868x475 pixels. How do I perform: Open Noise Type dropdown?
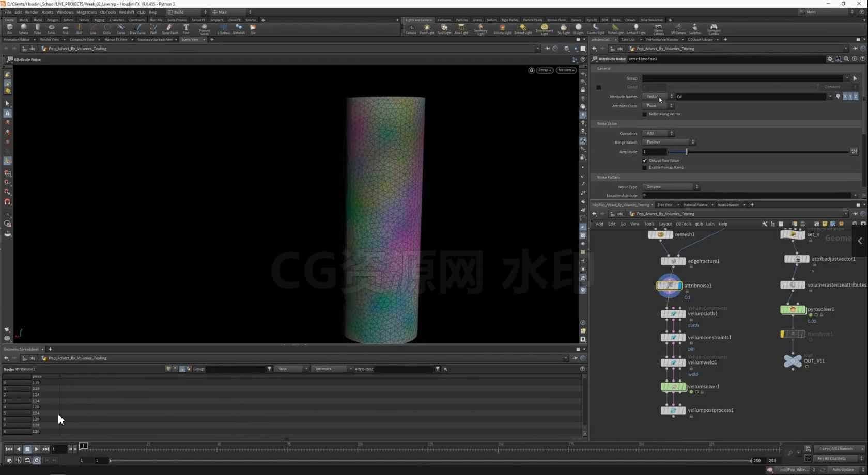[671, 187]
